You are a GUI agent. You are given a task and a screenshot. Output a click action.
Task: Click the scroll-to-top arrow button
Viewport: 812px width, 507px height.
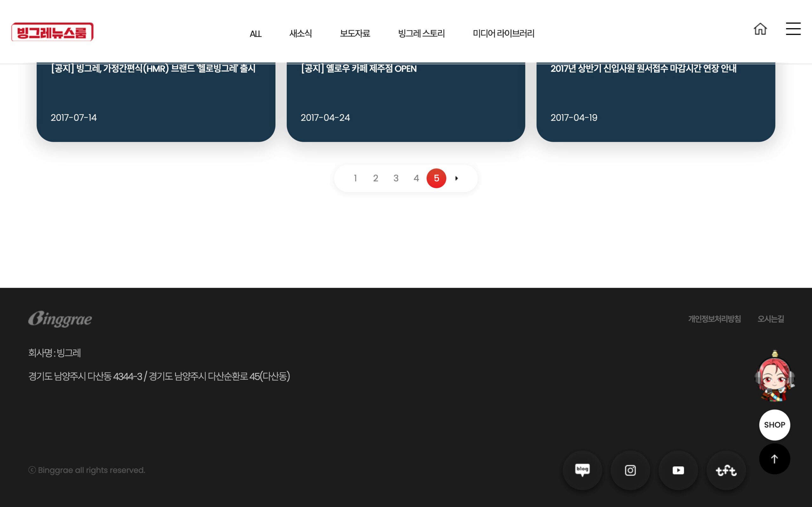tap(775, 459)
